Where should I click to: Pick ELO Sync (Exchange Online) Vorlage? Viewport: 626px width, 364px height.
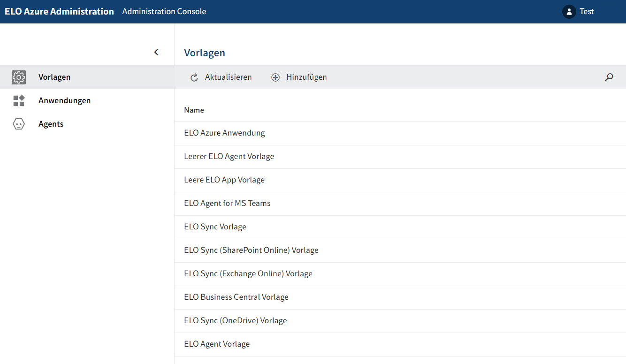coord(400,274)
